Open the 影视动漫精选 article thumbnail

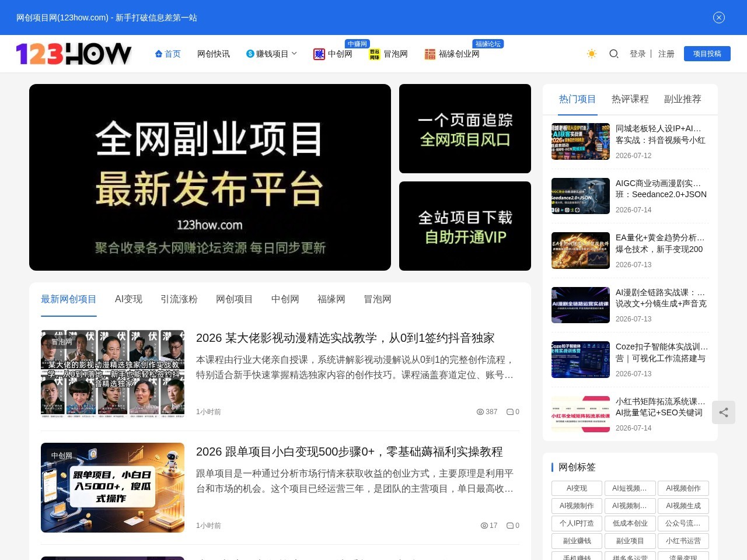click(x=113, y=374)
